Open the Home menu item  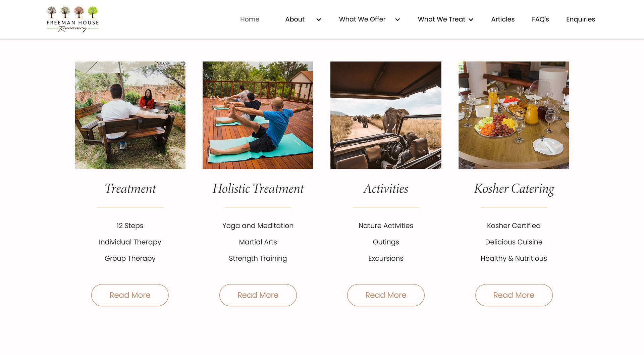[250, 19]
